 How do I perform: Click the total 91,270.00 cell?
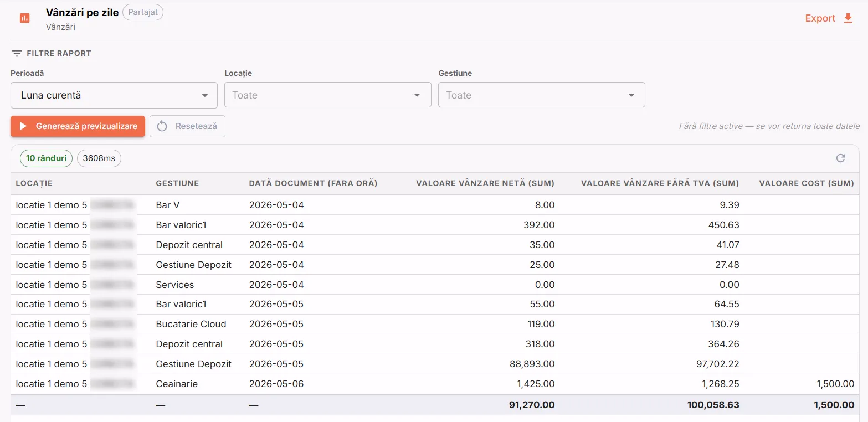click(532, 405)
